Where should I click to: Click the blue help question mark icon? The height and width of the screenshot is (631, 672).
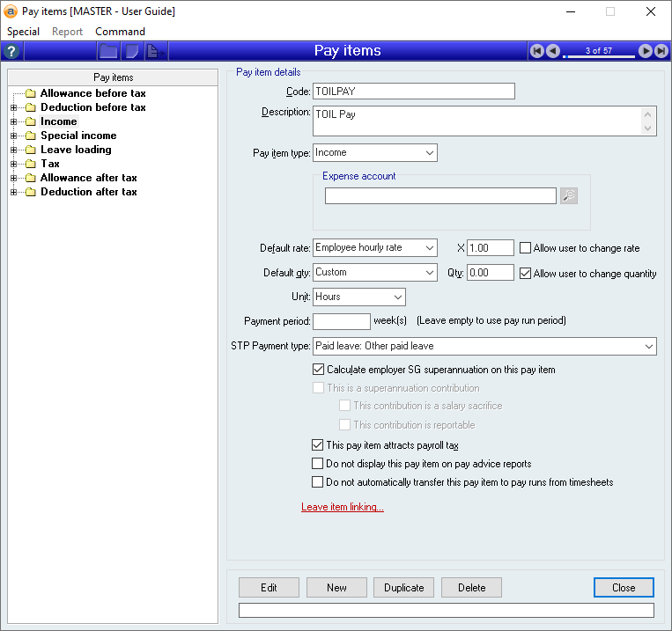point(12,51)
